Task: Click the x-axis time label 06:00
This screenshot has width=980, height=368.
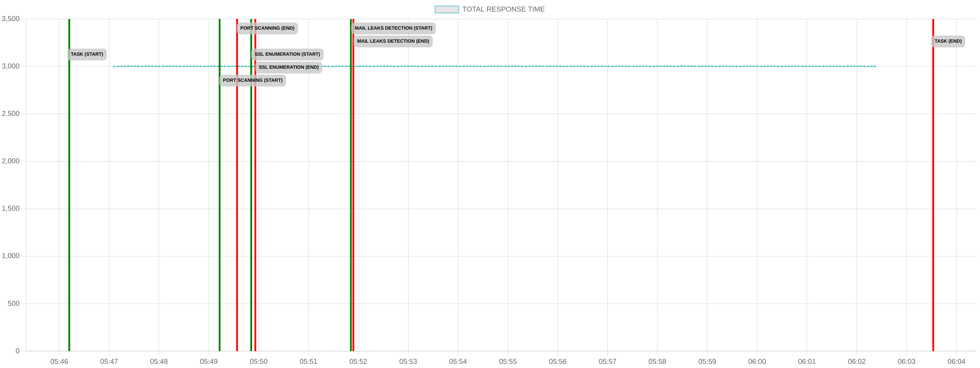Action: coord(757,361)
